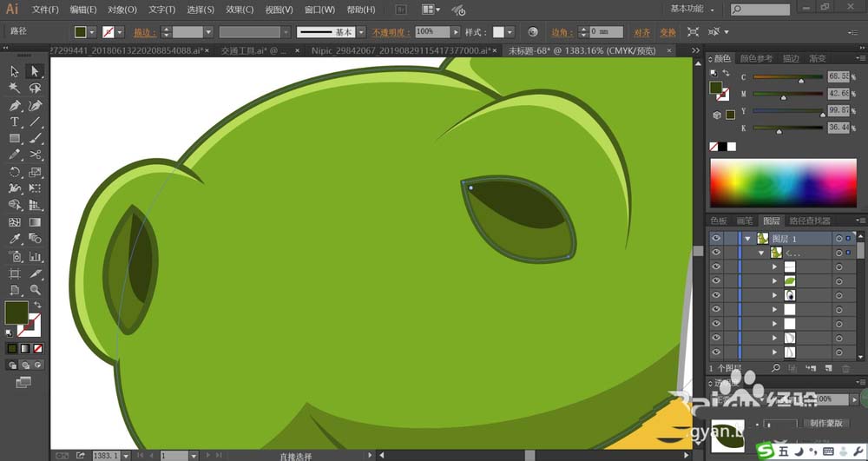
Task: Hide 图层 1 with its eye icon
Action: [x=716, y=238]
